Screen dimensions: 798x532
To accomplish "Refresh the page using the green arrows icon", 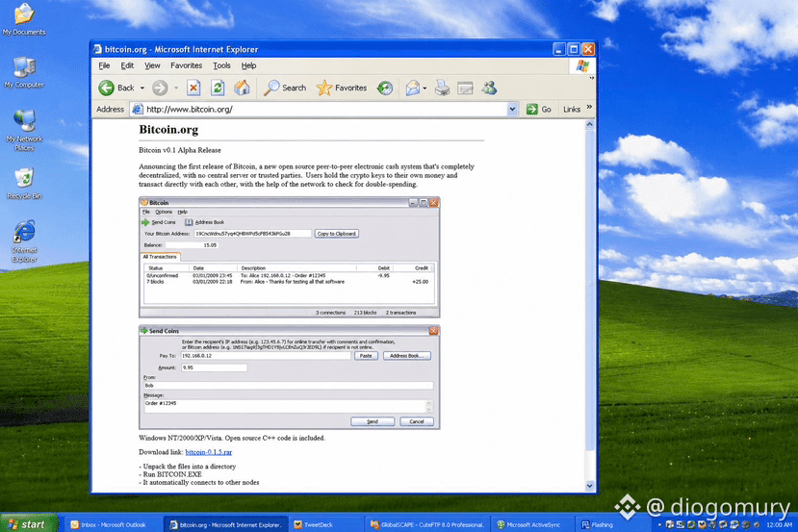I will [218, 88].
